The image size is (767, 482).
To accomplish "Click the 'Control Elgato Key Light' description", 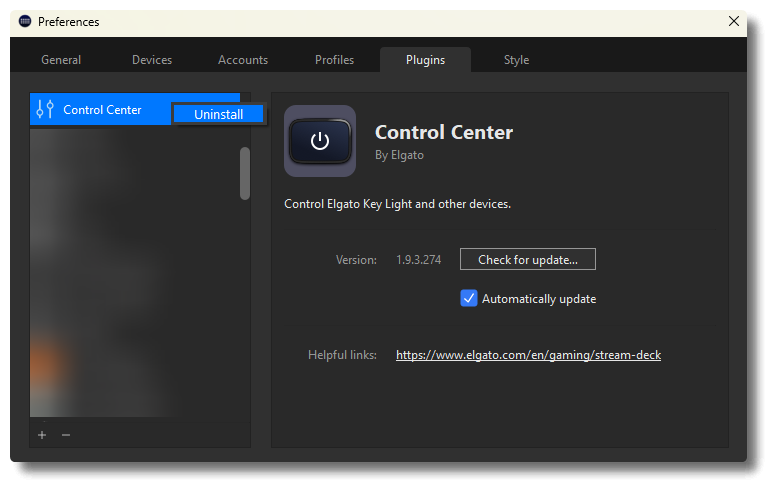I will coord(397,204).
